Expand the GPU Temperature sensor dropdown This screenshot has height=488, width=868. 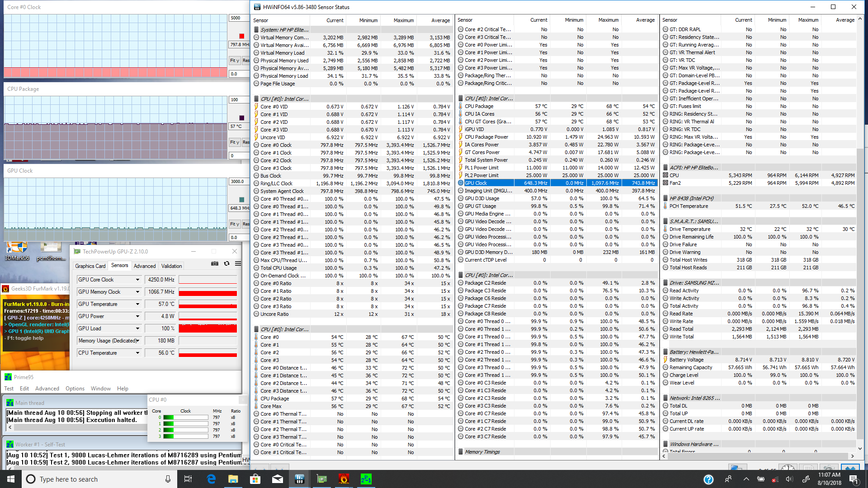137,304
